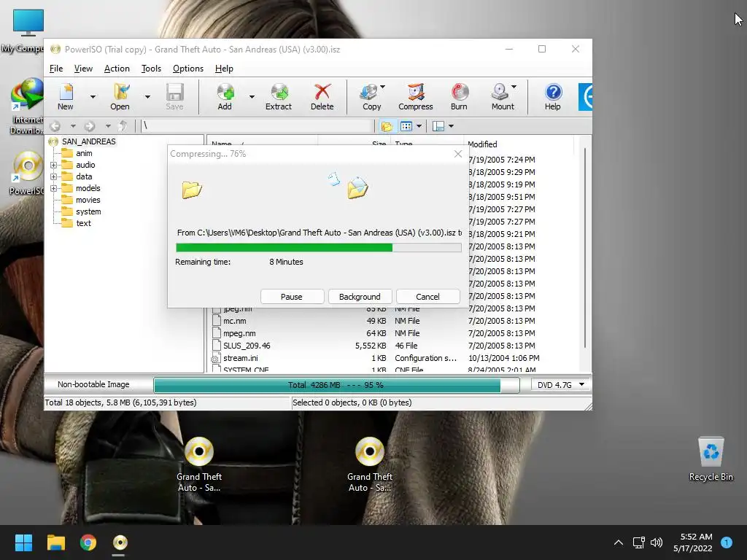Click the Save toolbar icon
Screen dimensions: 747x560
174,97
